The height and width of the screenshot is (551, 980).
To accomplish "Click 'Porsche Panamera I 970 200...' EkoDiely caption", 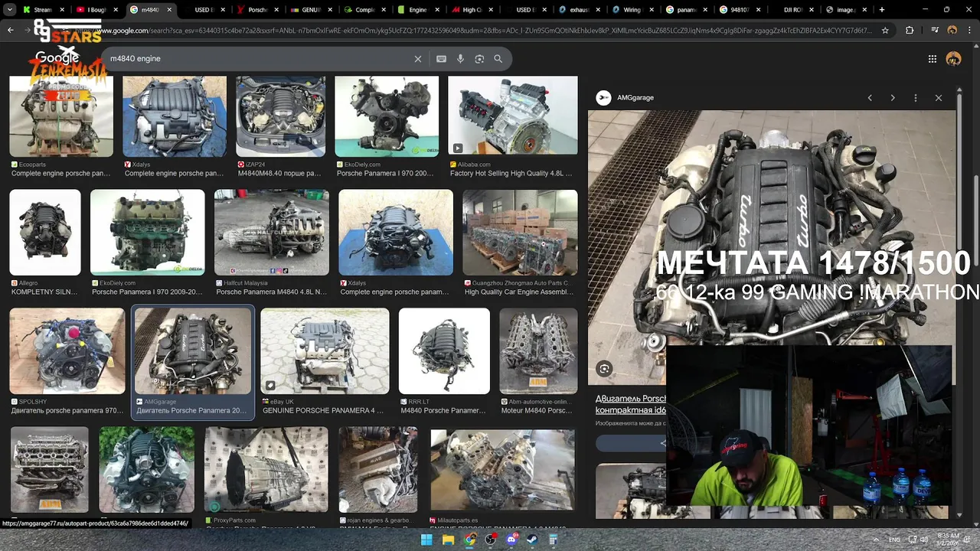I will tap(385, 174).
